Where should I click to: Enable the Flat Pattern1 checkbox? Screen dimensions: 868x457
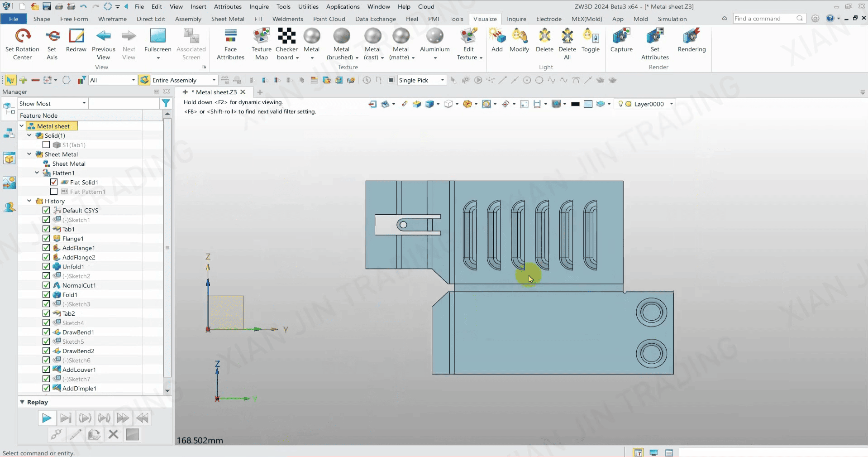click(x=54, y=192)
